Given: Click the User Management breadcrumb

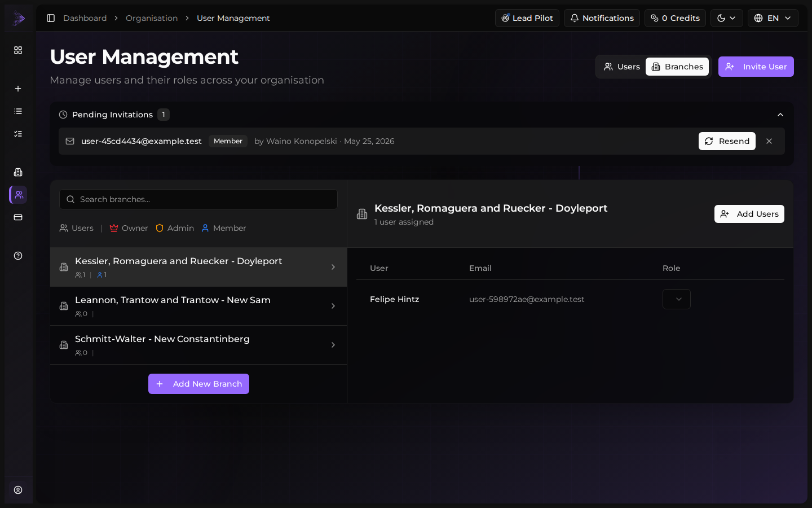Looking at the screenshot, I should pos(233,18).
